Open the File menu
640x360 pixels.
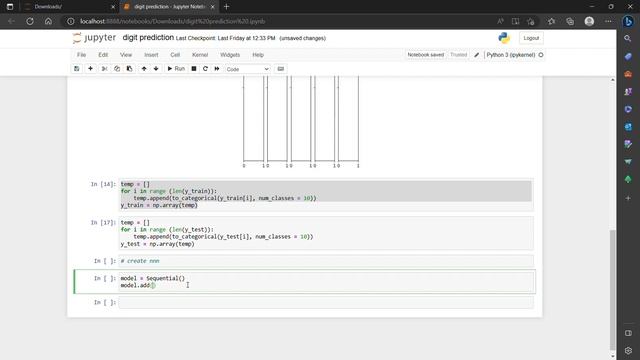(x=82, y=55)
